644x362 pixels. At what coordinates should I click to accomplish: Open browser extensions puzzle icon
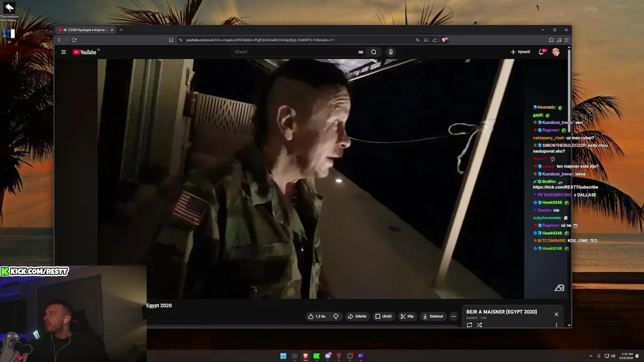(551, 40)
